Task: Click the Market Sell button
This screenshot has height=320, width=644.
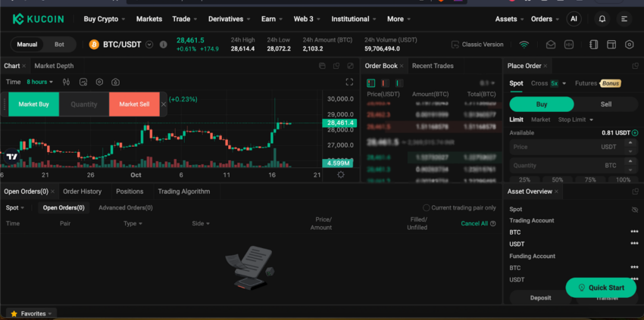Action: pos(134,104)
